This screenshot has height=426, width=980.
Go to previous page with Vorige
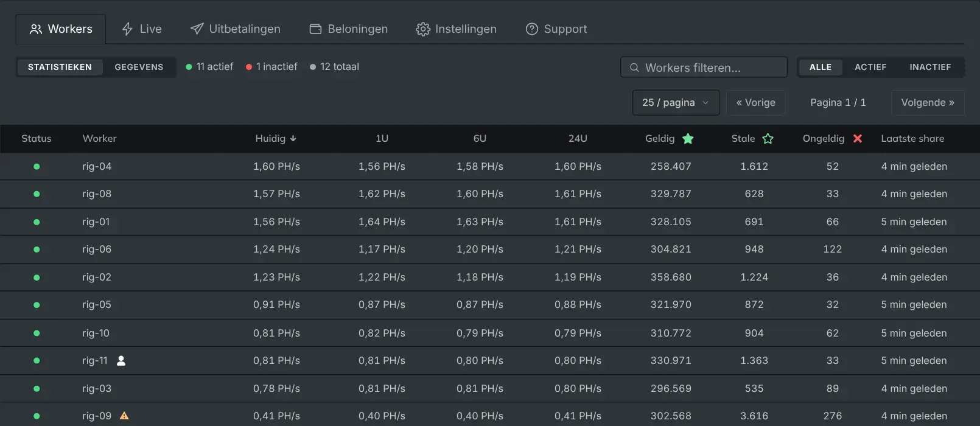[756, 103]
